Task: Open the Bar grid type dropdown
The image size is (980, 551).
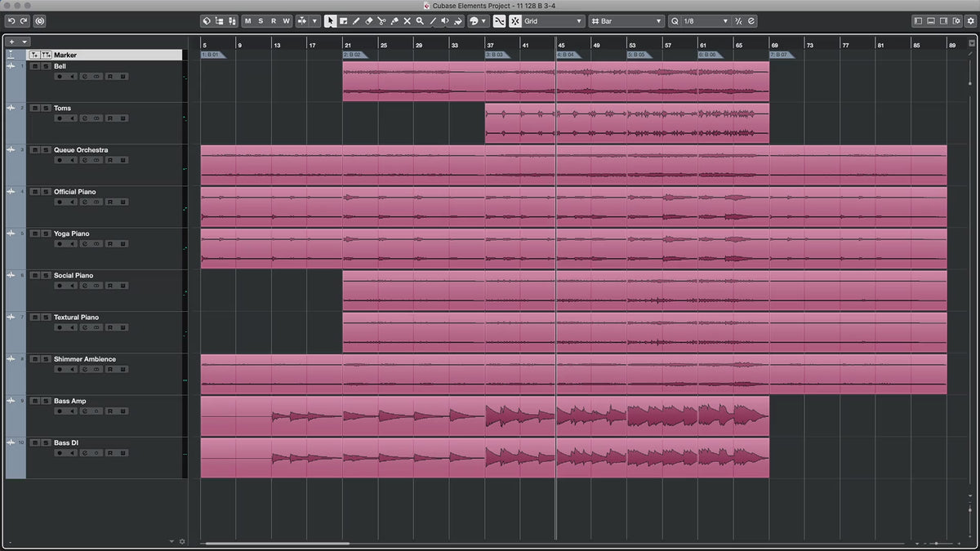Action: click(626, 21)
